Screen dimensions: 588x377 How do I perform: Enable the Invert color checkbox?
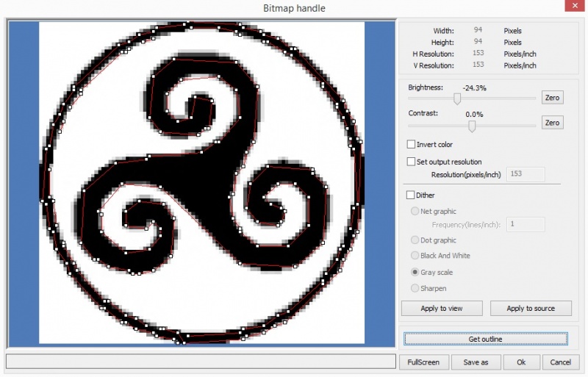click(411, 144)
